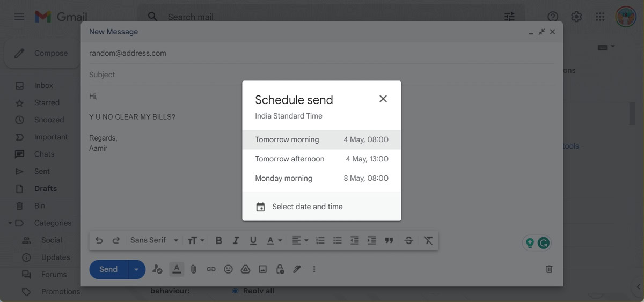Insert a numbered list

coord(320,240)
